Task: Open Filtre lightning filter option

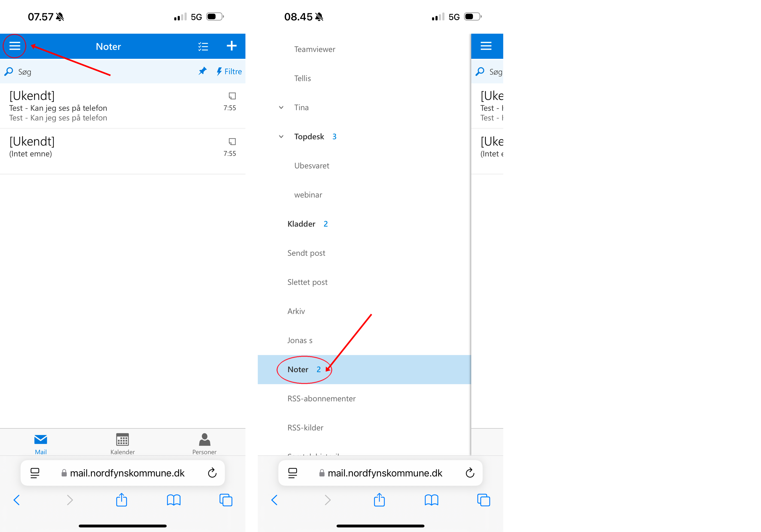Action: tap(229, 72)
